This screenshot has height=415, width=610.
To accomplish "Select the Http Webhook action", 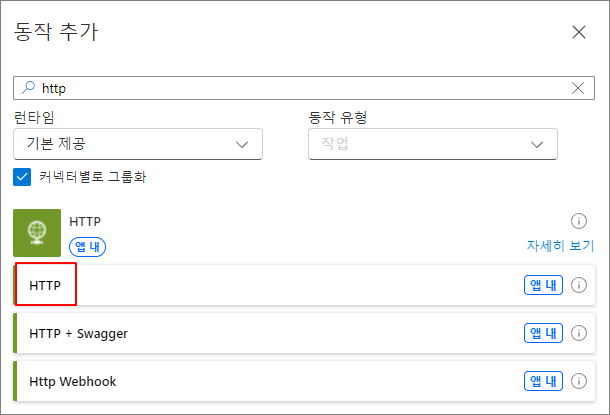I will (x=304, y=381).
